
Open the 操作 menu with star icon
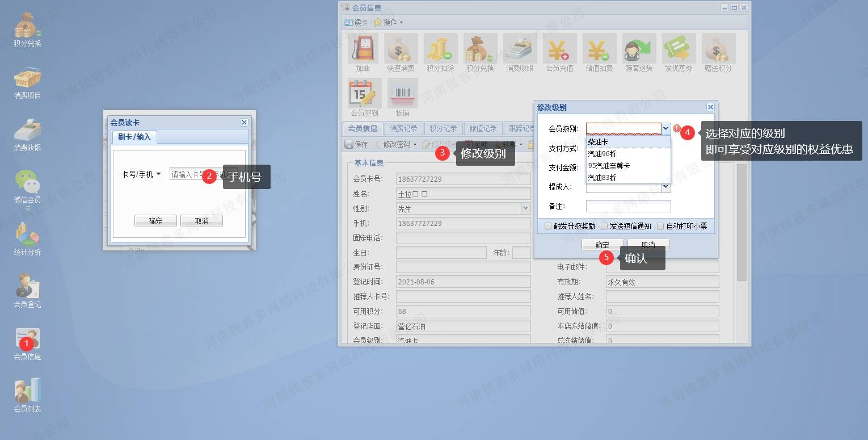point(388,22)
